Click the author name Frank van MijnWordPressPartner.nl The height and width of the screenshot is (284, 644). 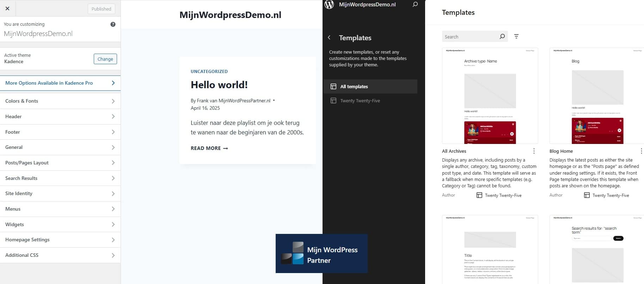(234, 101)
